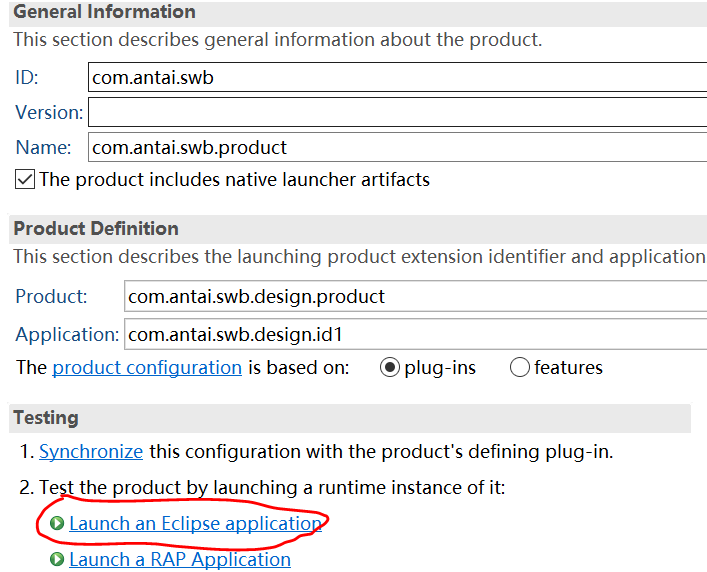Select the plug-ins radio button
Viewport: 707px width, 572px height.
390,367
